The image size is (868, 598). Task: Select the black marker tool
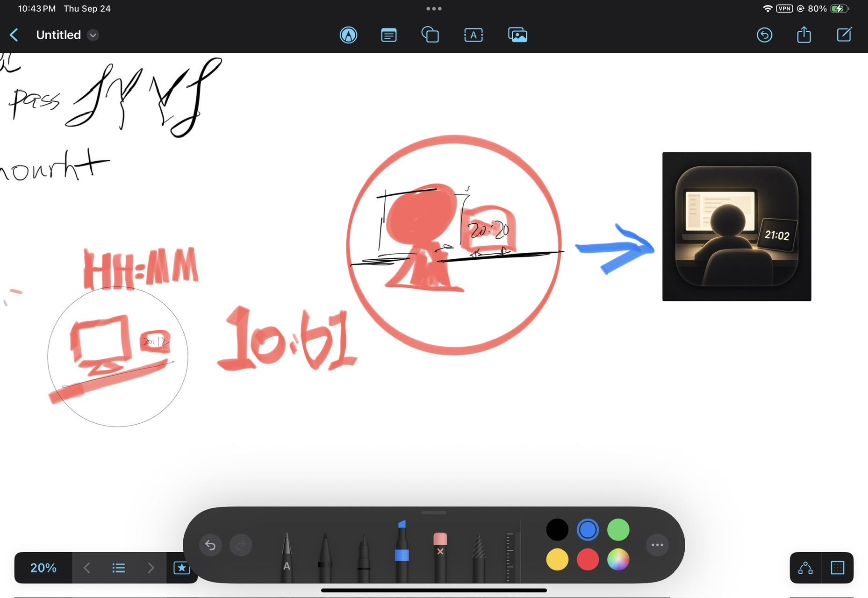pyautogui.click(x=325, y=557)
